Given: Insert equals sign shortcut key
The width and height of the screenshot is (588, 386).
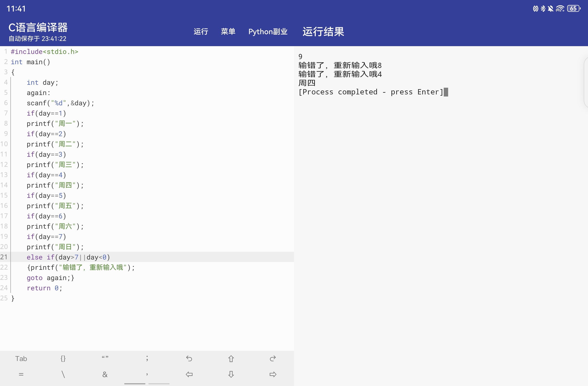Looking at the screenshot, I should 21,374.
